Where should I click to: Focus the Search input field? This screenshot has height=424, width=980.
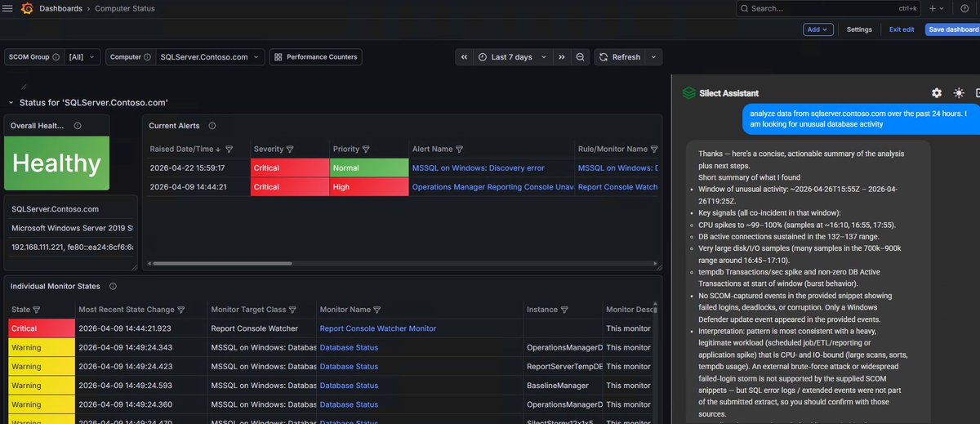pyautogui.click(x=829, y=8)
